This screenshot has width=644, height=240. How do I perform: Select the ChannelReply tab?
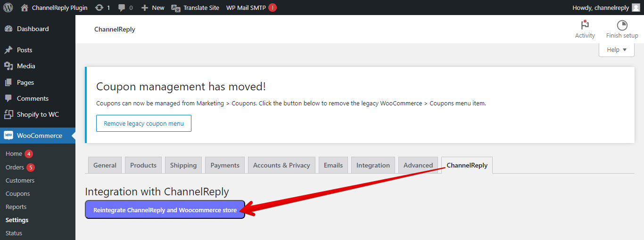pyautogui.click(x=467, y=165)
